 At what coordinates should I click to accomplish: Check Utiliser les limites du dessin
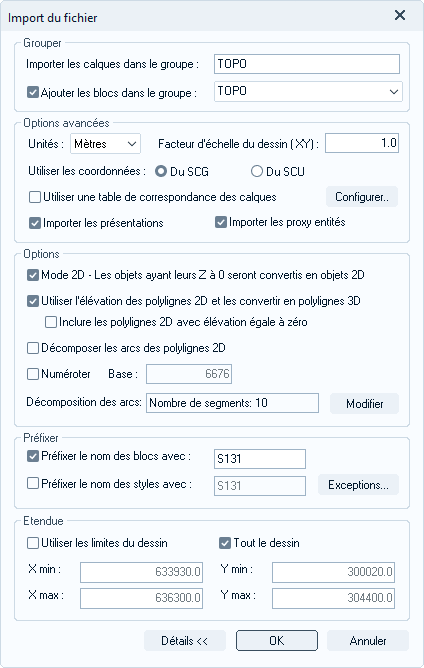coord(33,543)
